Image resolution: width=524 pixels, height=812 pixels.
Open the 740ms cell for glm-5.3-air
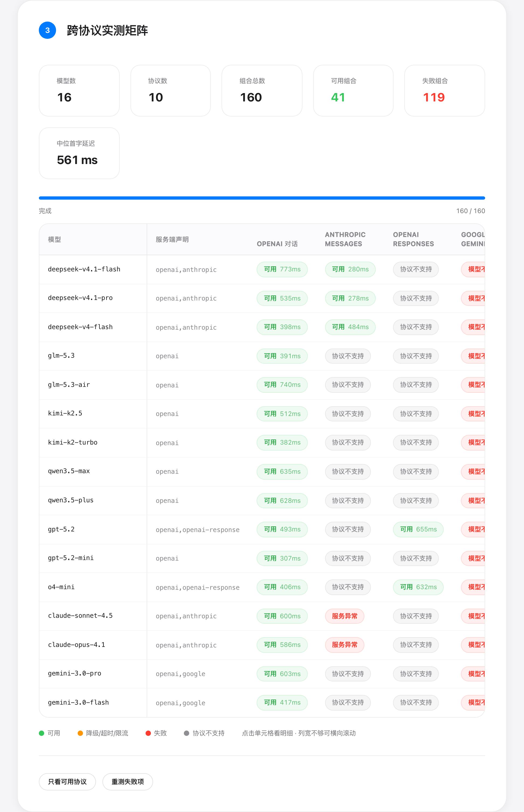[x=282, y=385]
